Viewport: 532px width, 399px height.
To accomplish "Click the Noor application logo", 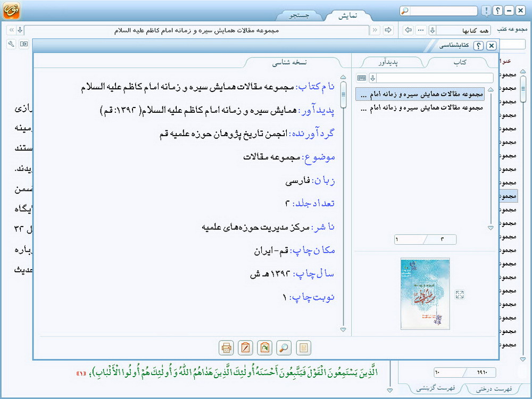I will pos(11,11).
